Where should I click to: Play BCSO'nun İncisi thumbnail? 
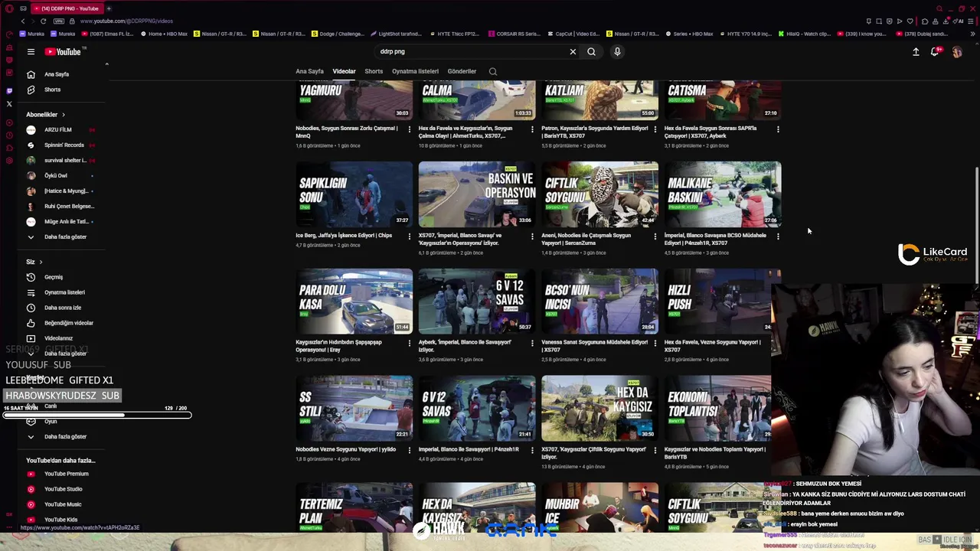pyautogui.click(x=599, y=301)
